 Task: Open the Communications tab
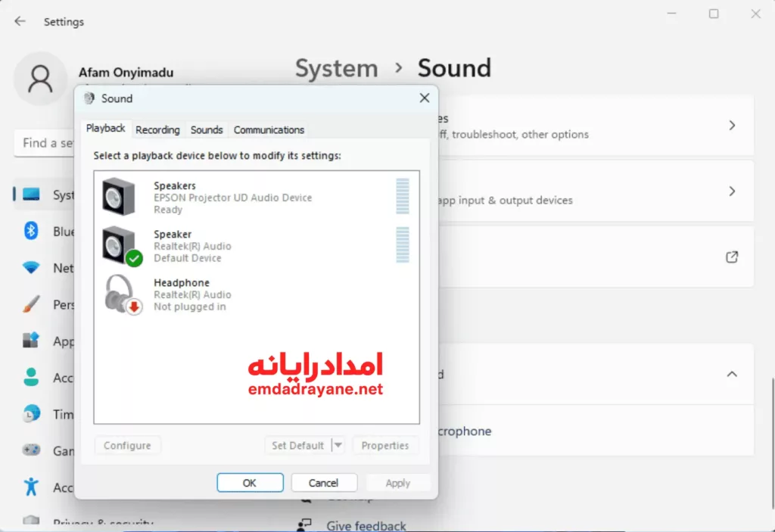point(269,130)
